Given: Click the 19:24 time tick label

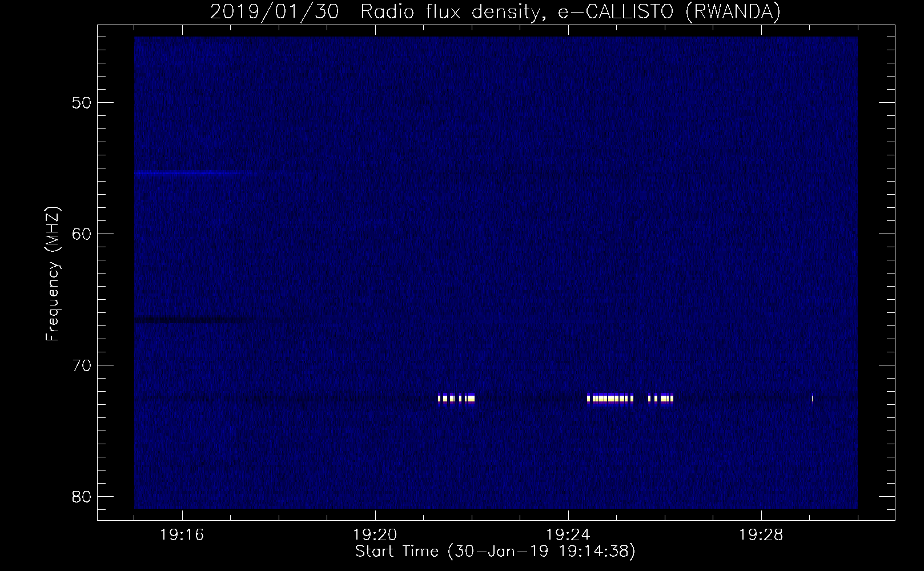Looking at the screenshot, I should [x=568, y=535].
